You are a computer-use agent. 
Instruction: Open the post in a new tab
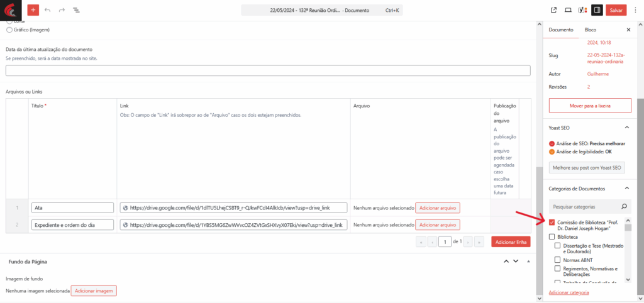553,10
